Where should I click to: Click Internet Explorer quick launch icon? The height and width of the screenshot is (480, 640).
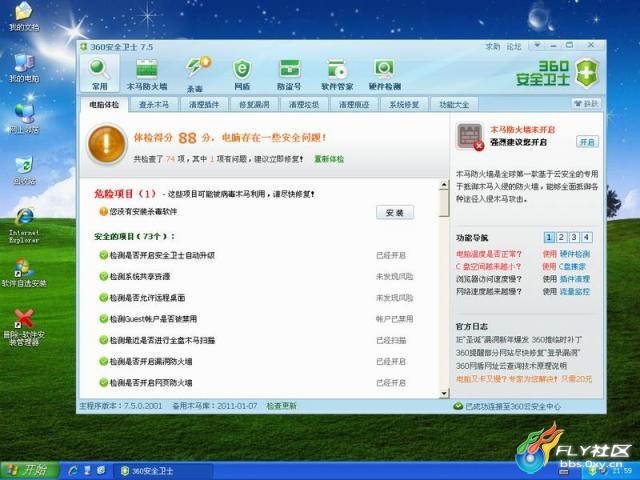click(73, 471)
